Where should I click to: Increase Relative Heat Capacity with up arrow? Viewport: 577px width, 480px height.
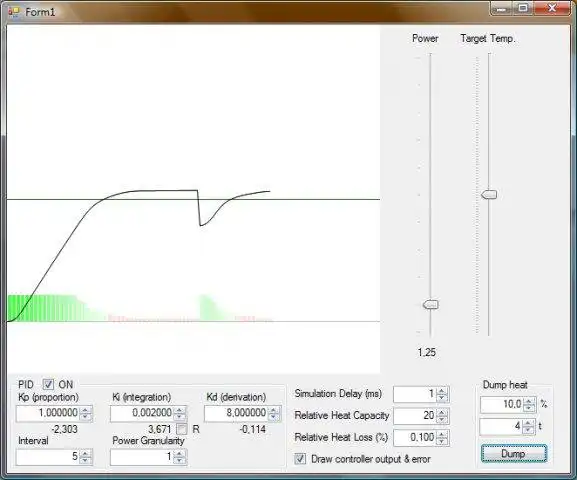(x=442, y=413)
